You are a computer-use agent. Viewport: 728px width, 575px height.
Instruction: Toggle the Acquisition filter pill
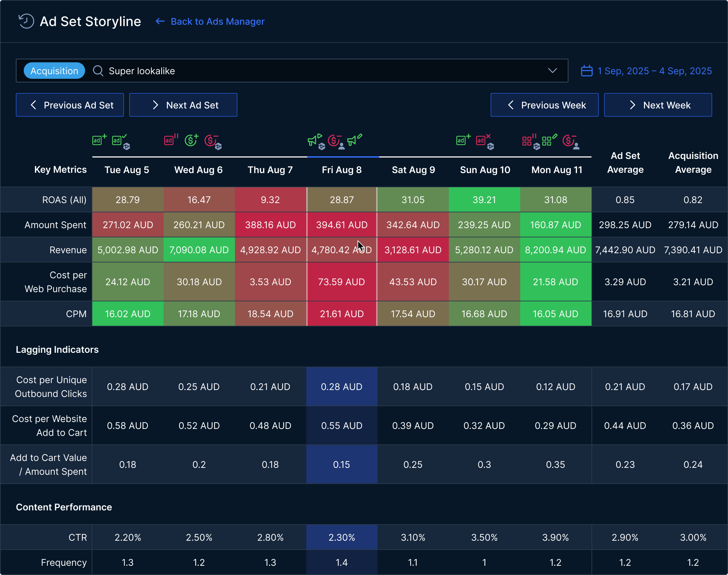(54, 71)
